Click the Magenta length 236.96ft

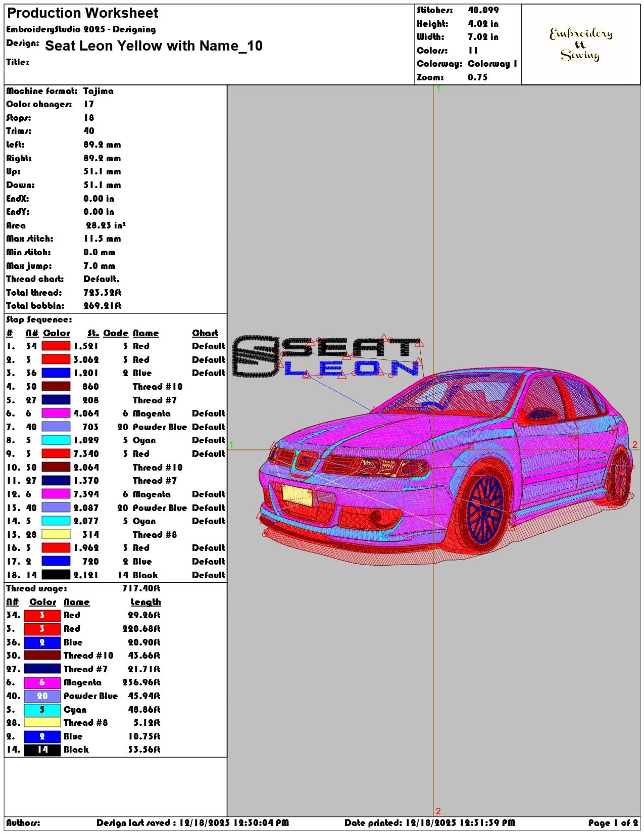(141, 682)
